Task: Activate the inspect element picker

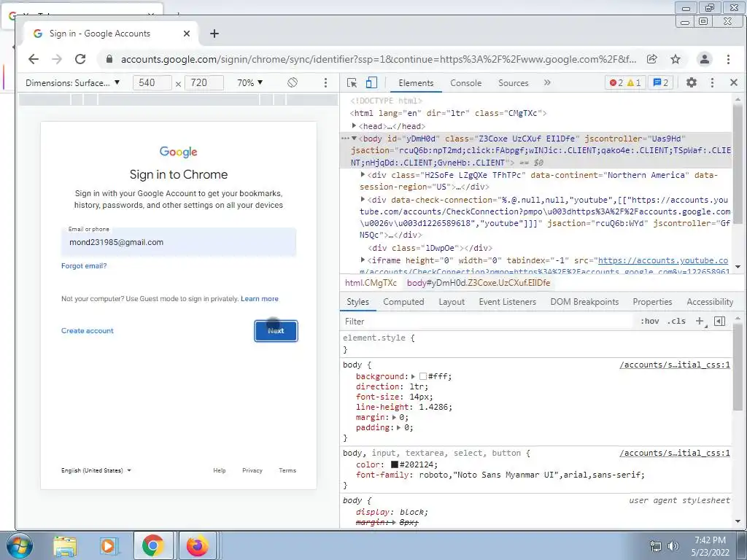Action: [x=352, y=82]
